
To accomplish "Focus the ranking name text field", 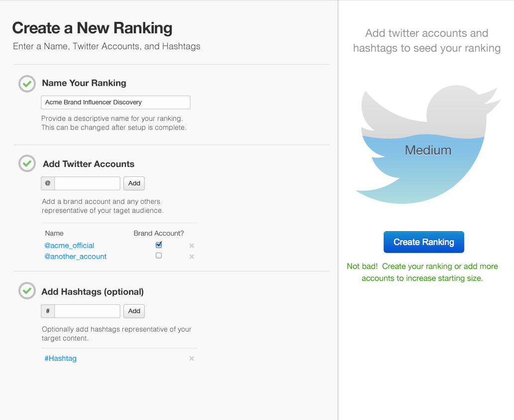I will (x=115, y=102).
